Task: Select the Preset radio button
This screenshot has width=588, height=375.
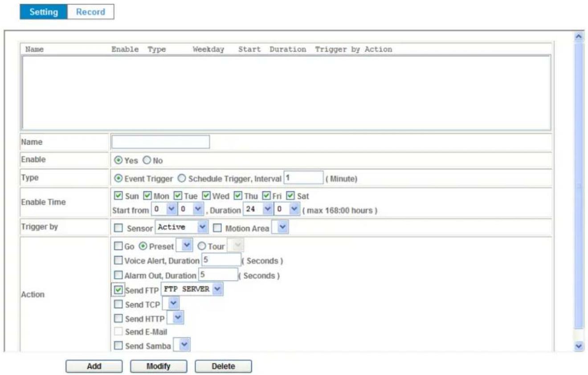Action: (143, 246)
